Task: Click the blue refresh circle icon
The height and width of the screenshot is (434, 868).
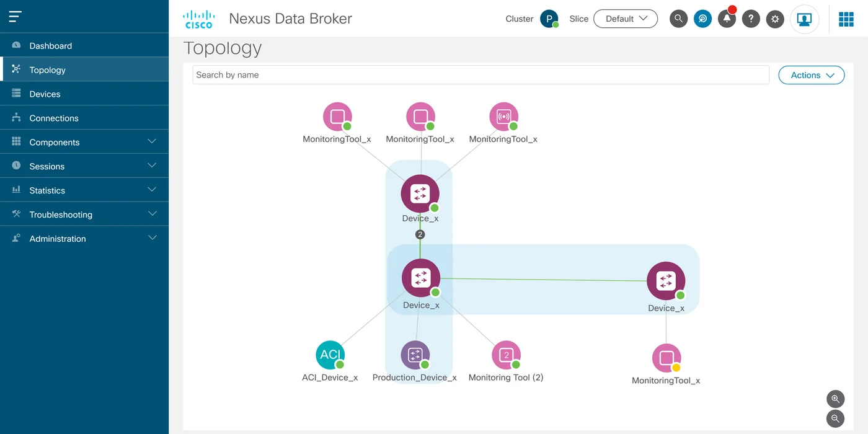Action: (702, 19)
